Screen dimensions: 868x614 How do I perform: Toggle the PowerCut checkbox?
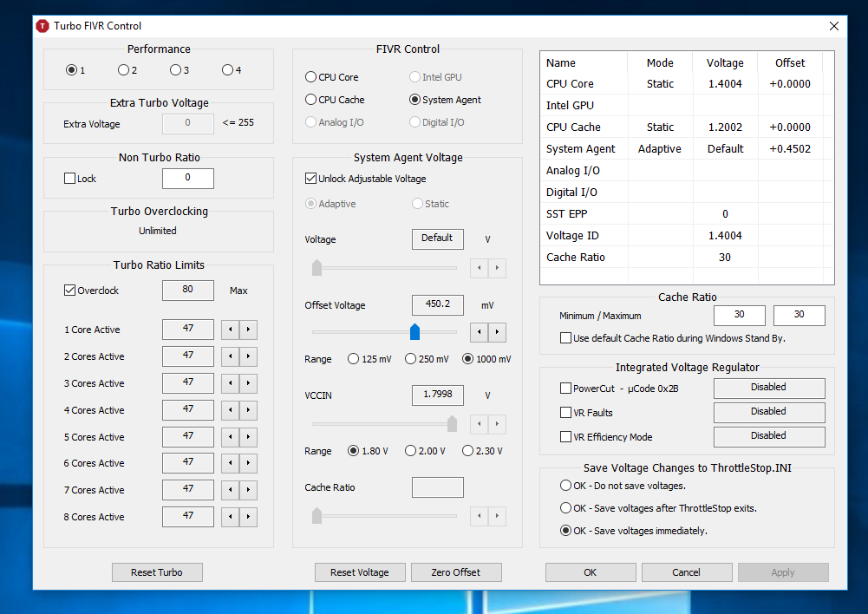click(x=566, y=389)
